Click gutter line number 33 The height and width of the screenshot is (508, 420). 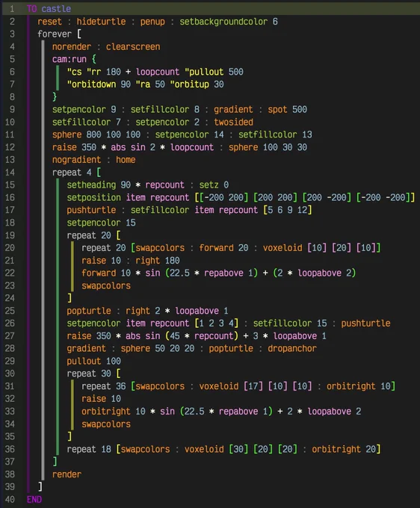[x=10, y=412]
